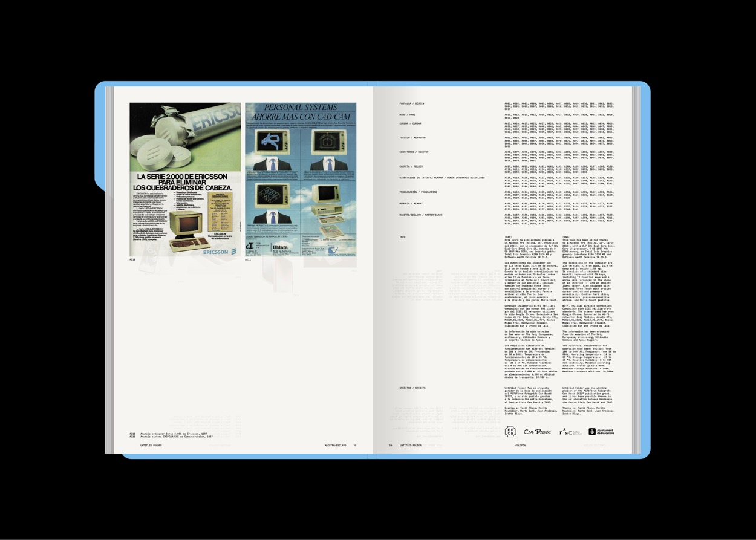The width and height of the screenshot is (756, 540).
Task: Click the MANO / HAND index heading
Action: [x=407, y=114]
